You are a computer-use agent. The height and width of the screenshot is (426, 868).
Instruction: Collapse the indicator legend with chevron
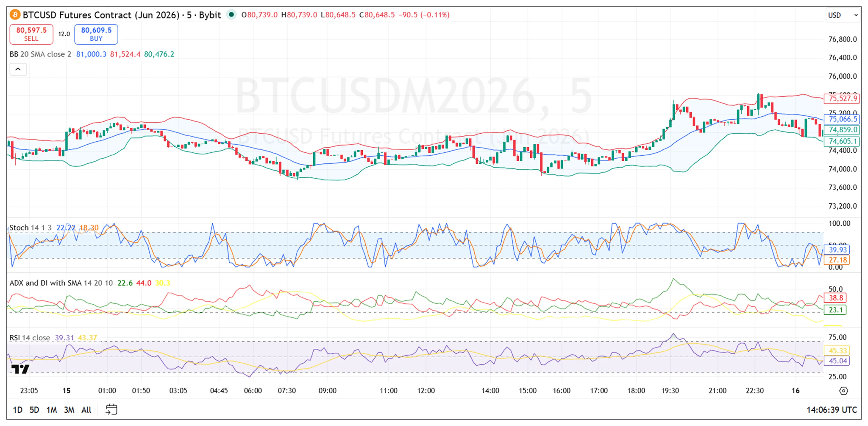pyautogui.click(x=18, y=69)
